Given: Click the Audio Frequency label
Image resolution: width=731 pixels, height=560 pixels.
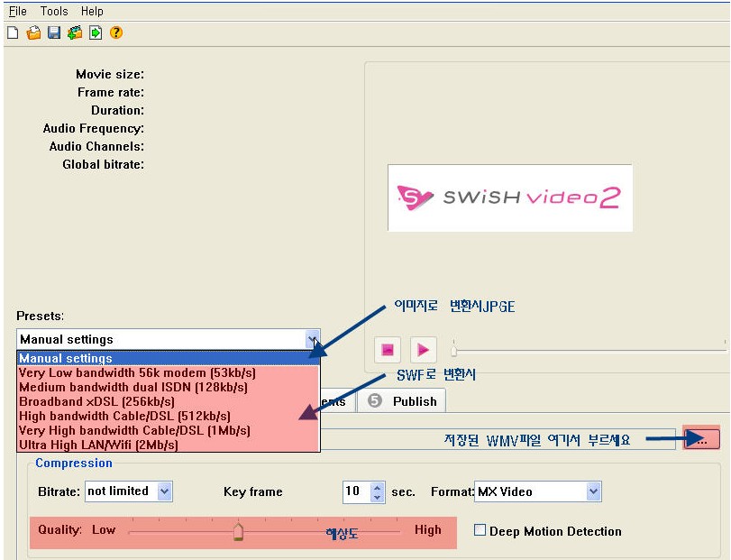Looking at the screenshot, I should click(x=94, y=129).
